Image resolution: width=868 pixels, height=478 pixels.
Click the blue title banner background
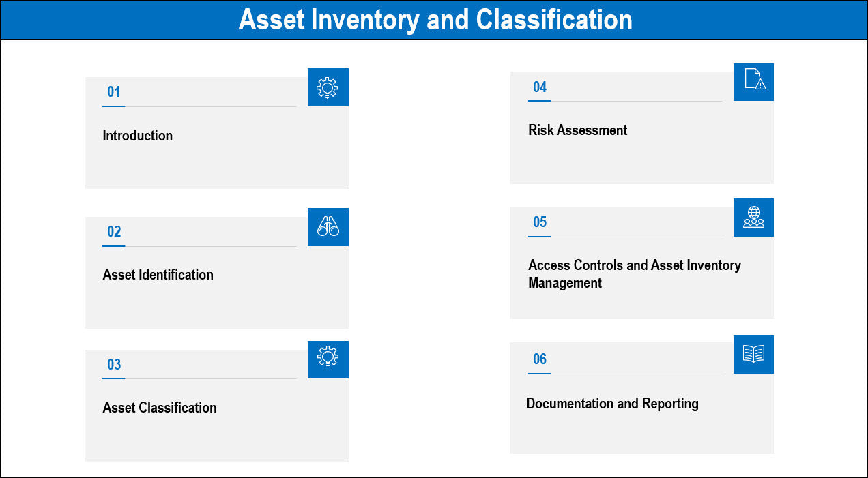(751, 20)
